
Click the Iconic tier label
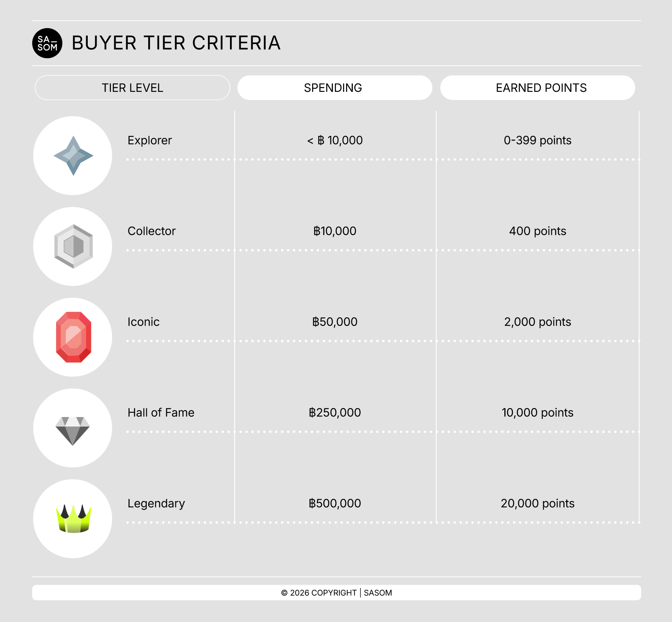coord(143,322)
